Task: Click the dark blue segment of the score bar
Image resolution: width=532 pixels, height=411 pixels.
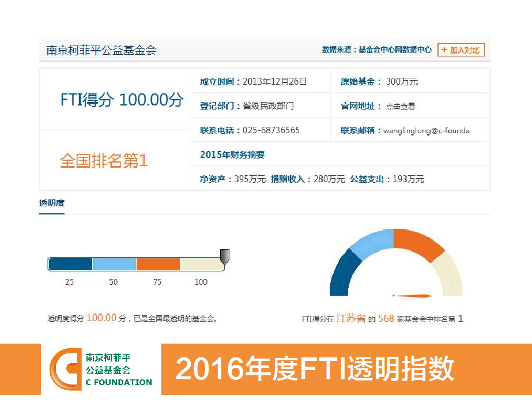Action: point(70,264)
